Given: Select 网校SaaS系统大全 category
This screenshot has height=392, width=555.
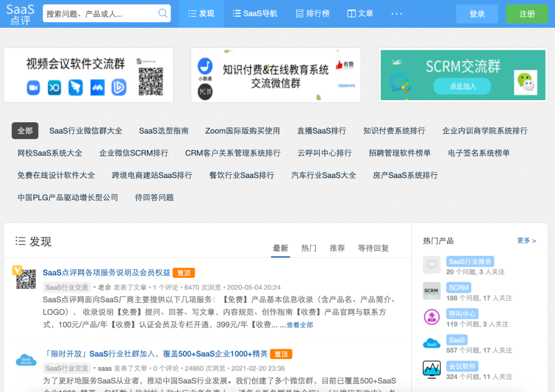Looking at the screenshot, I should point(49,153).
